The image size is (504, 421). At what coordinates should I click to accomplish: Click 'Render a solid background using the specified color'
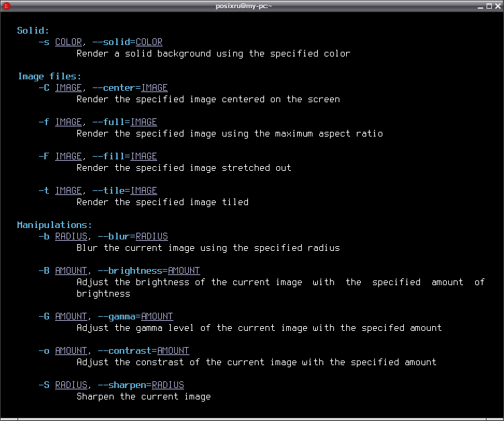pos(214,54)
